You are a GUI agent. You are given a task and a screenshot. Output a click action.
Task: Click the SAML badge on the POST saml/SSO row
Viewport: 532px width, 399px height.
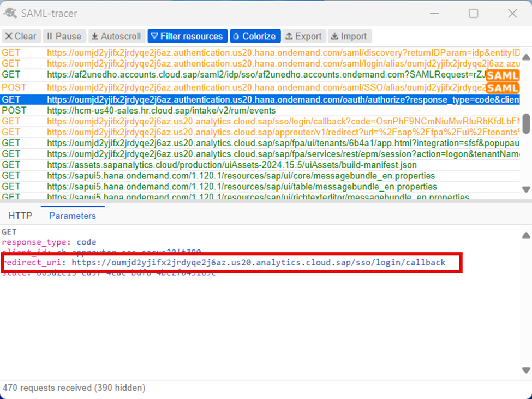point(503,88)
